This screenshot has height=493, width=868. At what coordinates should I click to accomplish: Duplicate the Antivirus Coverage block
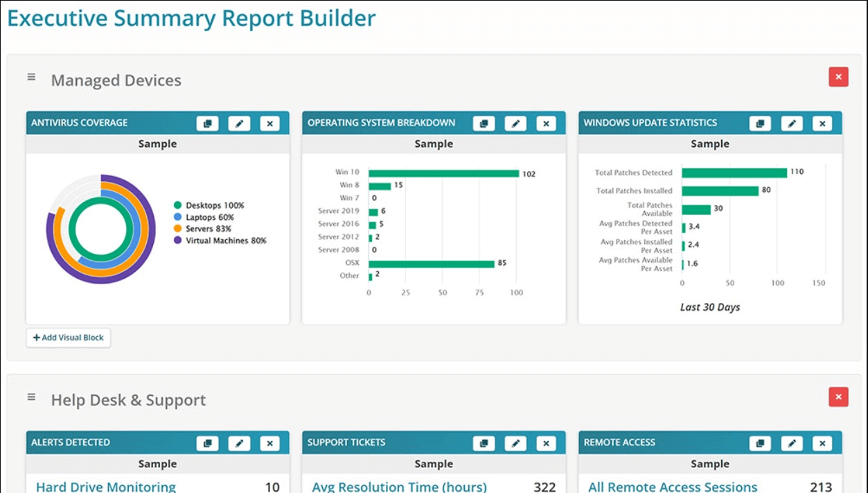click(207, 123)
